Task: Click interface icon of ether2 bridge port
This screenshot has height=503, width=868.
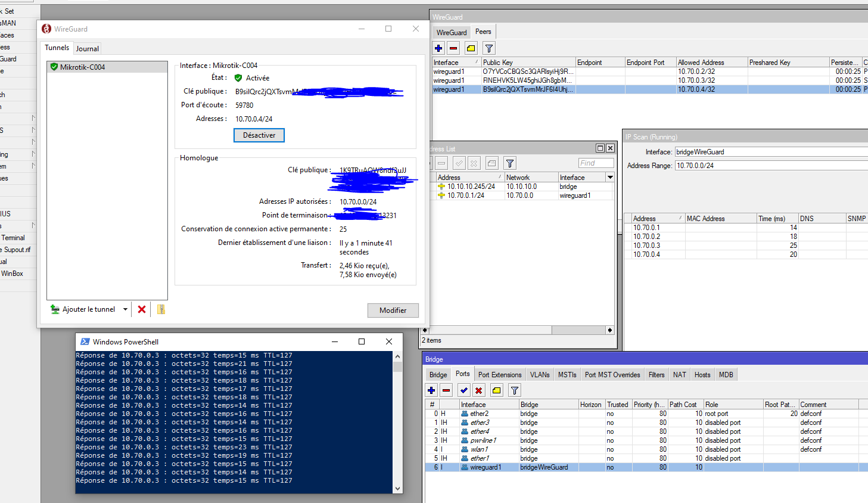Action: coord(465,414)
